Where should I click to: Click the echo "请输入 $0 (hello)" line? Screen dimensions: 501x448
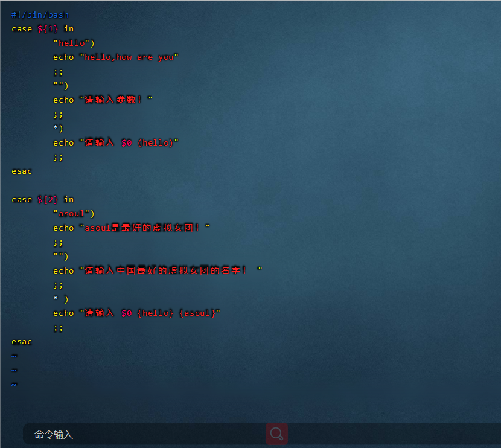[116, 142]
